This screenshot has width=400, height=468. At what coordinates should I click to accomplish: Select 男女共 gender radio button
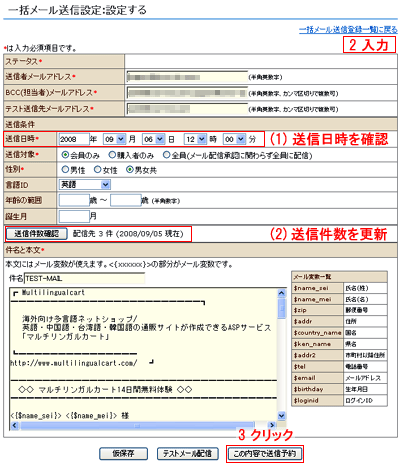(x=130, y=170)
